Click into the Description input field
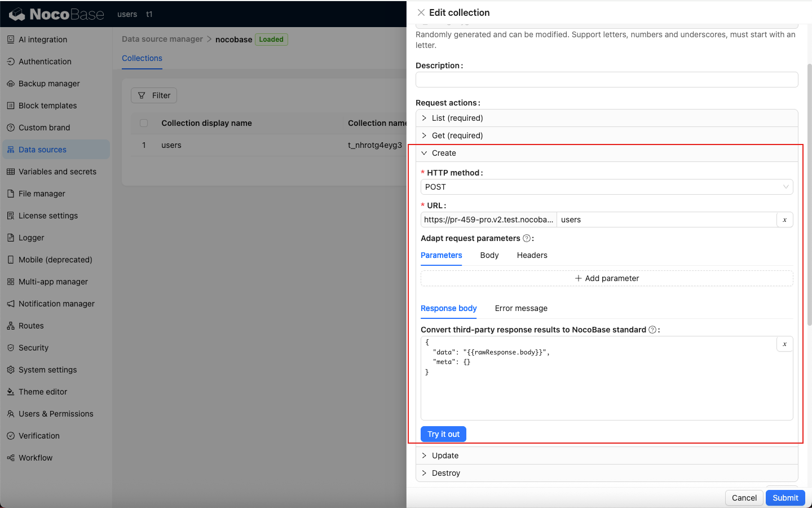This screenshot has width=812, height=508. tap(606, 80)
